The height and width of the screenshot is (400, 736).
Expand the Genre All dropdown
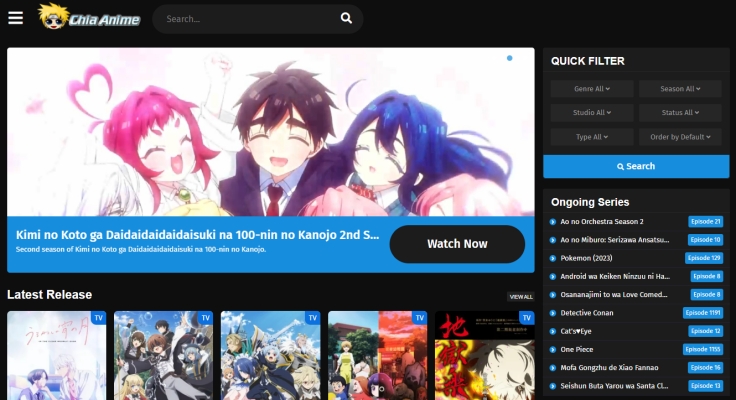click(x=591, y=89)
